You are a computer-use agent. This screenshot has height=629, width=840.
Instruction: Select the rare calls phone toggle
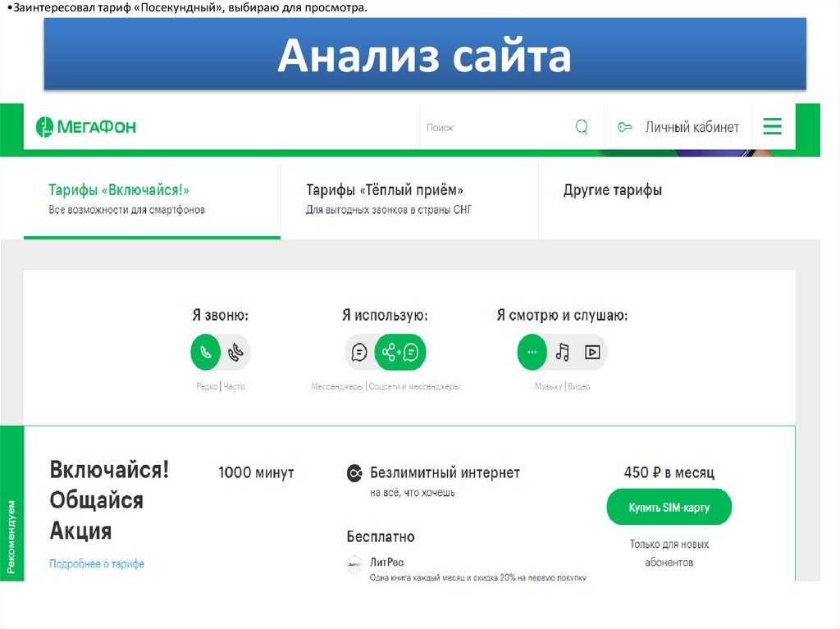tap(206, 352)
